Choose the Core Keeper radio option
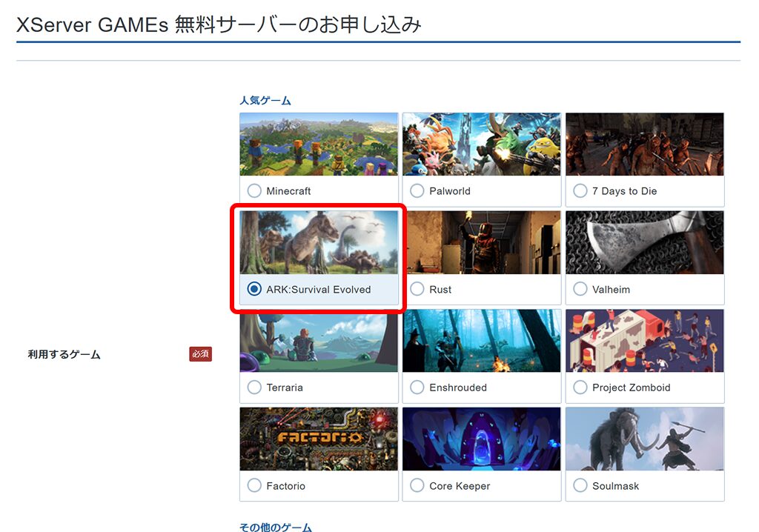The height and width of the screenshot is (532, 759). 417,486
